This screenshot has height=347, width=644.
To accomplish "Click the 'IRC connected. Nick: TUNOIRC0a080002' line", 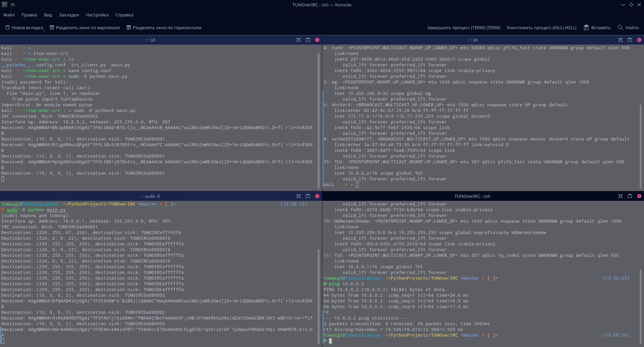I will pos(50,116).
